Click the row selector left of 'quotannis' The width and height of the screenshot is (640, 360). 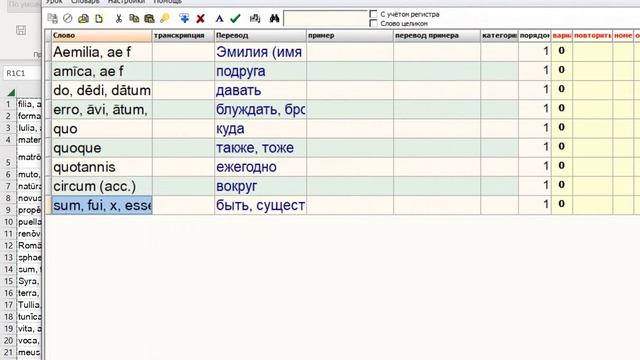click(x=48, y=167)
